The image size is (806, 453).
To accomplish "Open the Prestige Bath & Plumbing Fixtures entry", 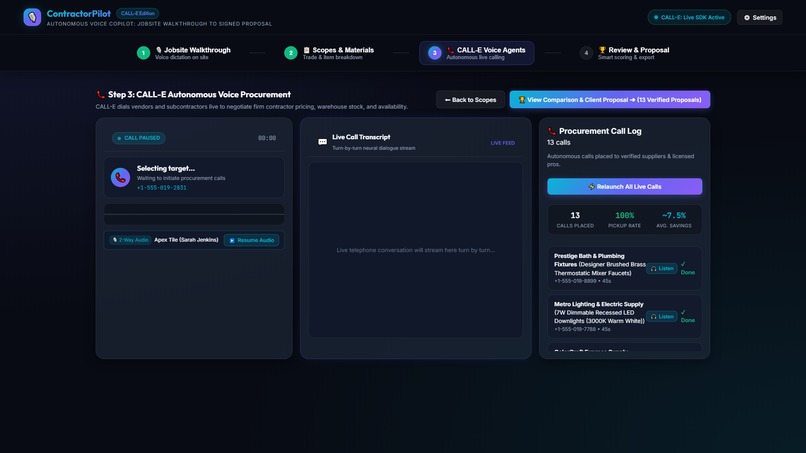I will 625,268.
